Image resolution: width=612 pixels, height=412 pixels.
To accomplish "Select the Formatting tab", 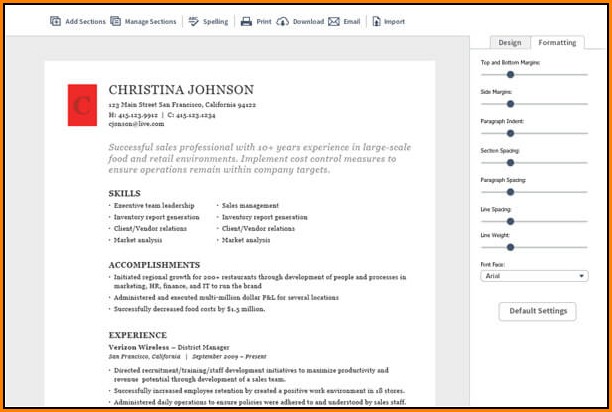I will (x=556, y=43).
